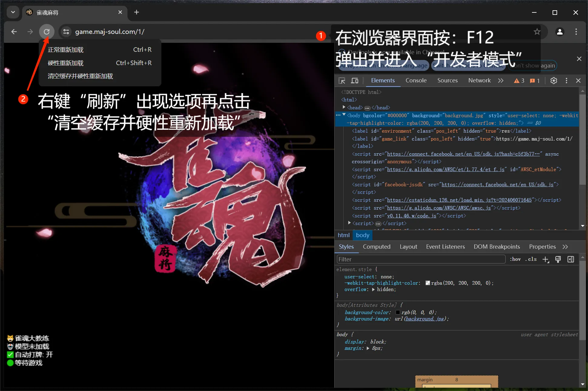Toggle the 自动打牌 checkbox in game overlay

pos(10,355)
